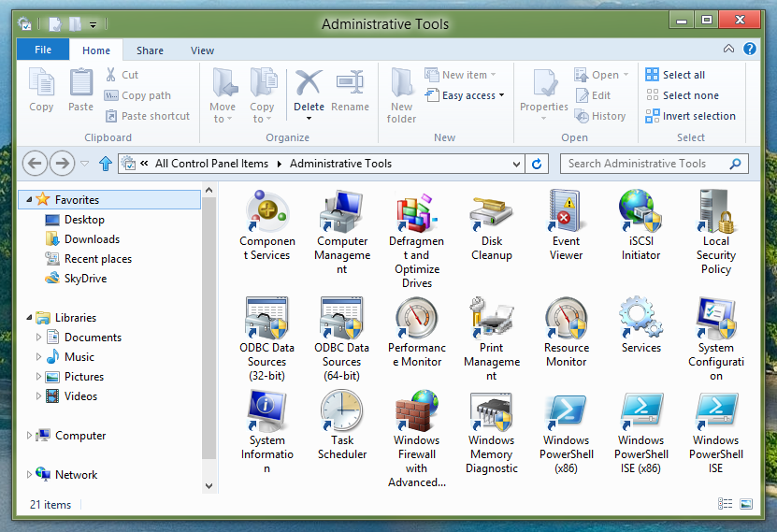Image resolution: width=777 pixels, height=532 pixels.
Task: Click Select all in the ribbon
Action: [675, 75]
